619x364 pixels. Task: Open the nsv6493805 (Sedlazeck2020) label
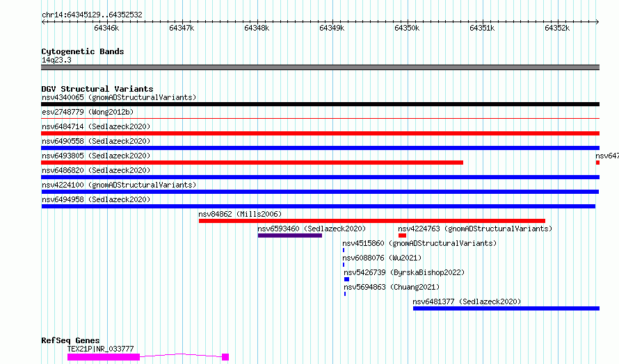point(96,156)
